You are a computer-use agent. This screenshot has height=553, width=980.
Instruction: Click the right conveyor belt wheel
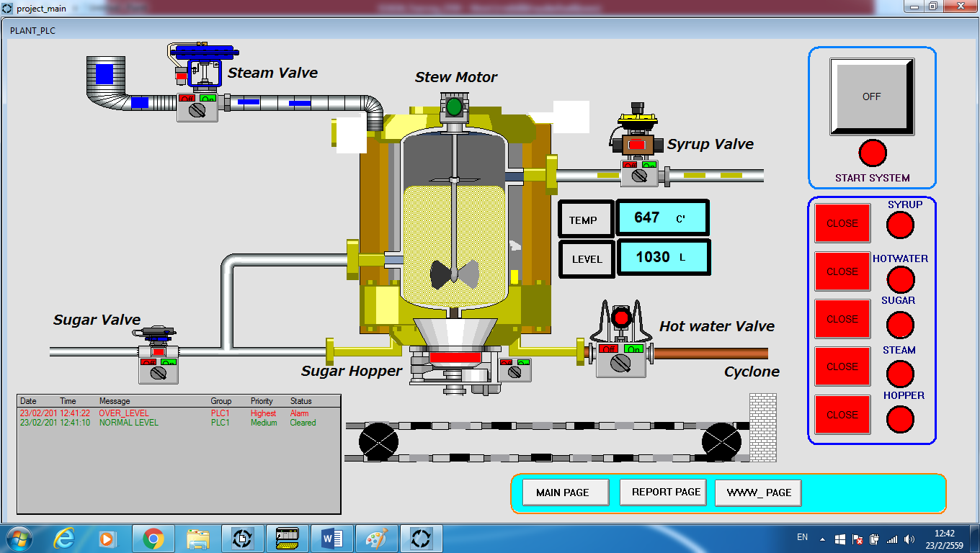point(722,441)
